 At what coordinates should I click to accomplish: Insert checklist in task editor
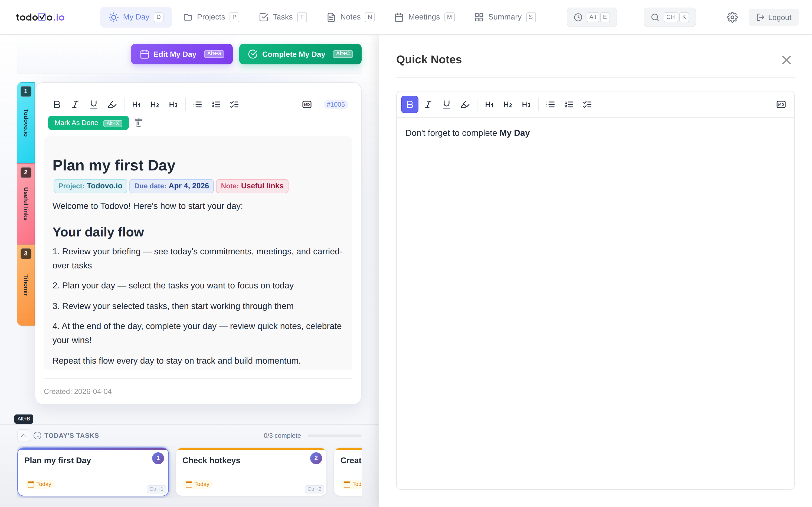(234, 105)
